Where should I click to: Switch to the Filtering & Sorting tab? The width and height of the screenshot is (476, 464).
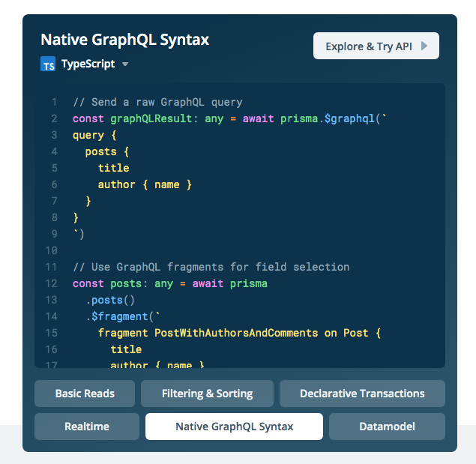pyautogui.click(x=207, y=394)
